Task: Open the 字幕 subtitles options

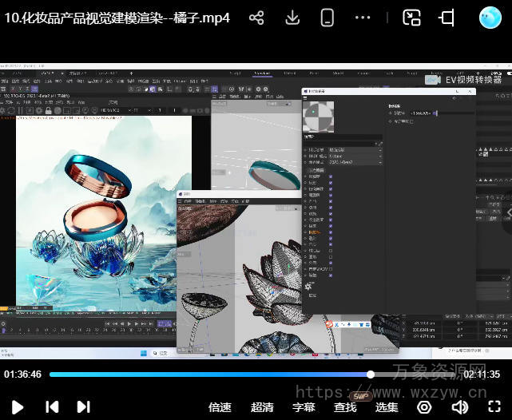Action: (304, 407)
